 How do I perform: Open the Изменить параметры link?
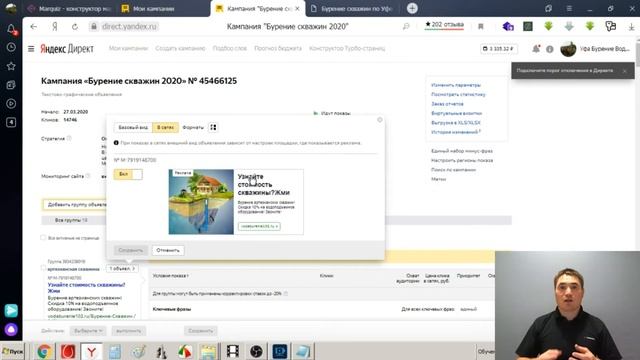coord(456,85)
